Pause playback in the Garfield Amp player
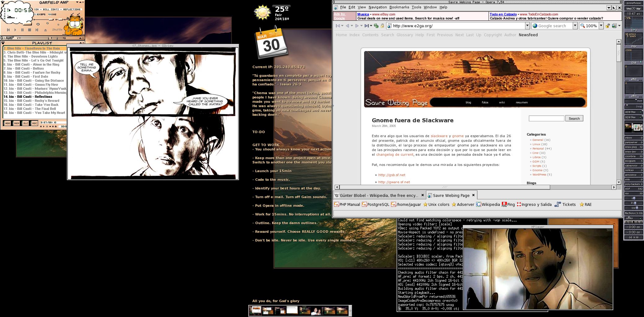This screenshot has height=317, width=644. pos(22,30)
